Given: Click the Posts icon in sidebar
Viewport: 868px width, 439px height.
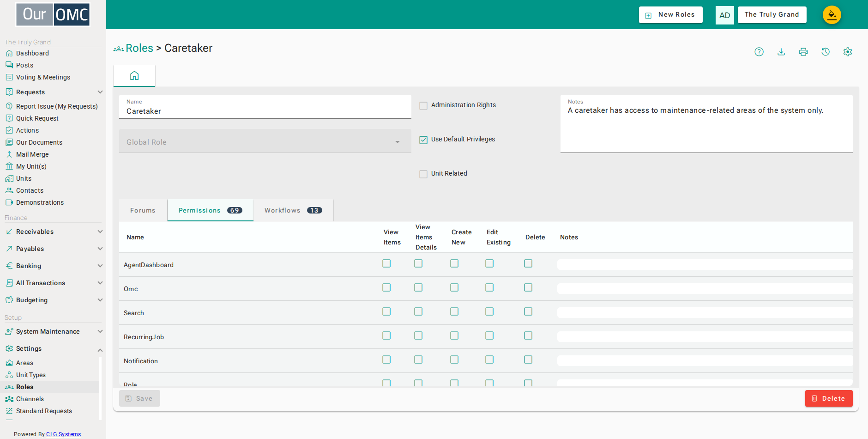Looking at the screenshot, I should click(x=9, y=65).
